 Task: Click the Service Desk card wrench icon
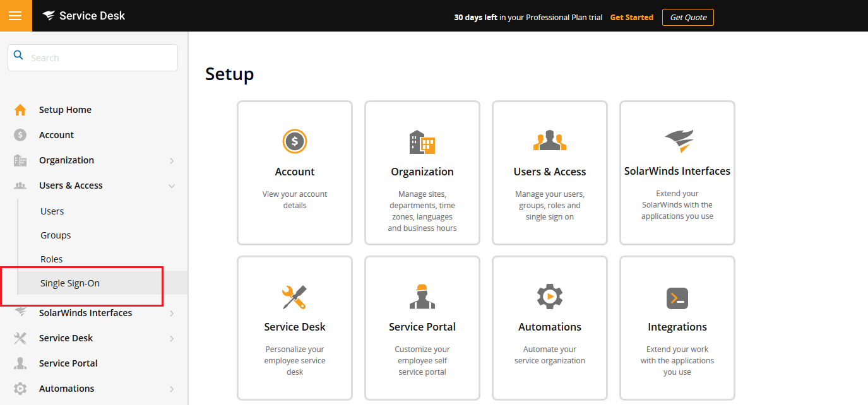tap(295, 297)
